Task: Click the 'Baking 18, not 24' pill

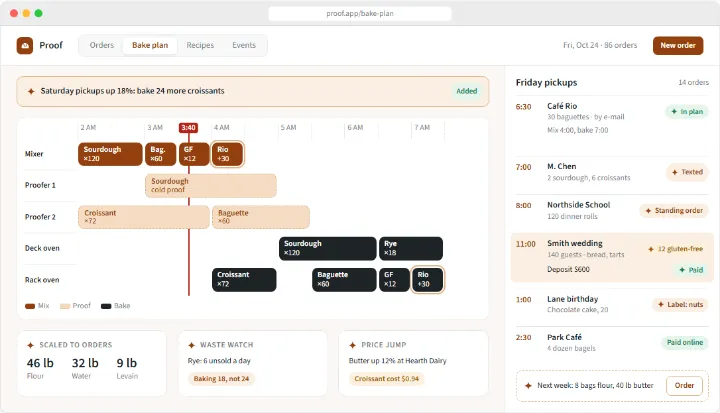Action: click(221, 379)
